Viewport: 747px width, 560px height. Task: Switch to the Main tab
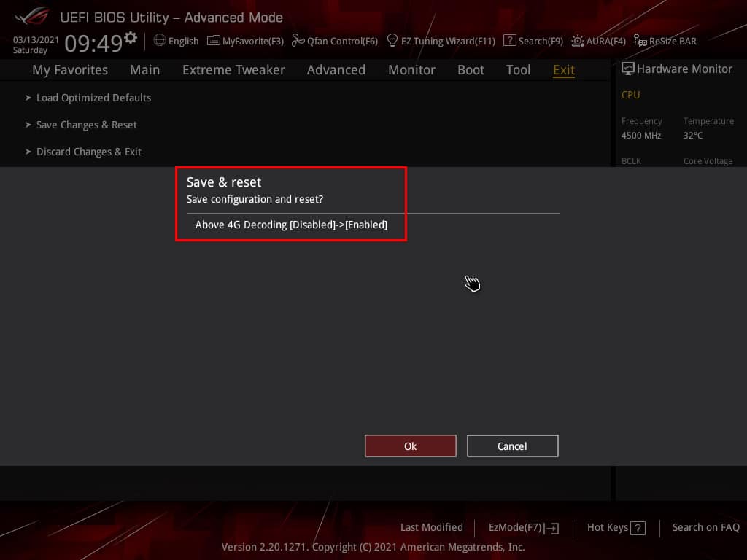[145, 70]
